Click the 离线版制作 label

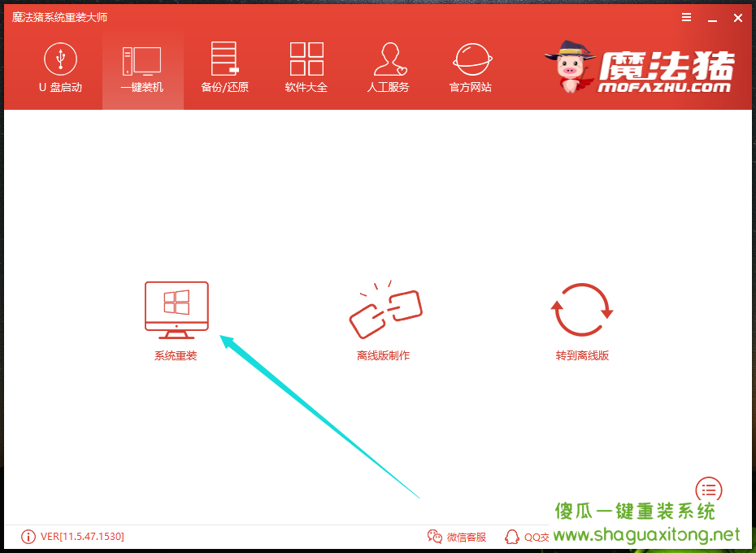(x=384, y=355)
